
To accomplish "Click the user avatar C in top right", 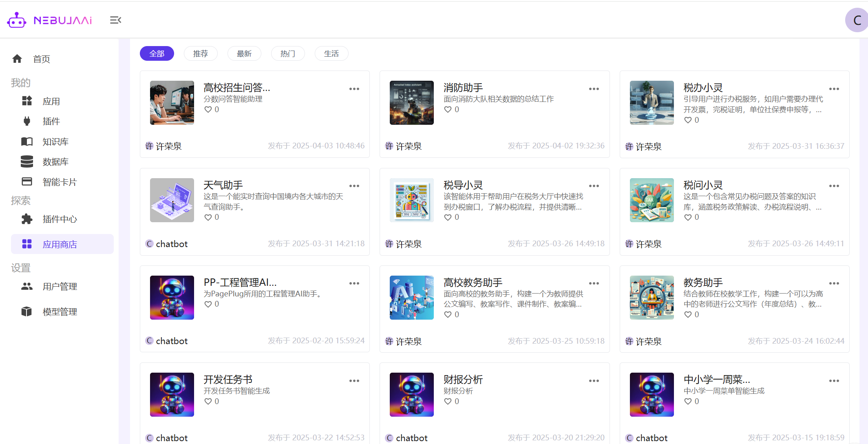I will pos(857,20).
